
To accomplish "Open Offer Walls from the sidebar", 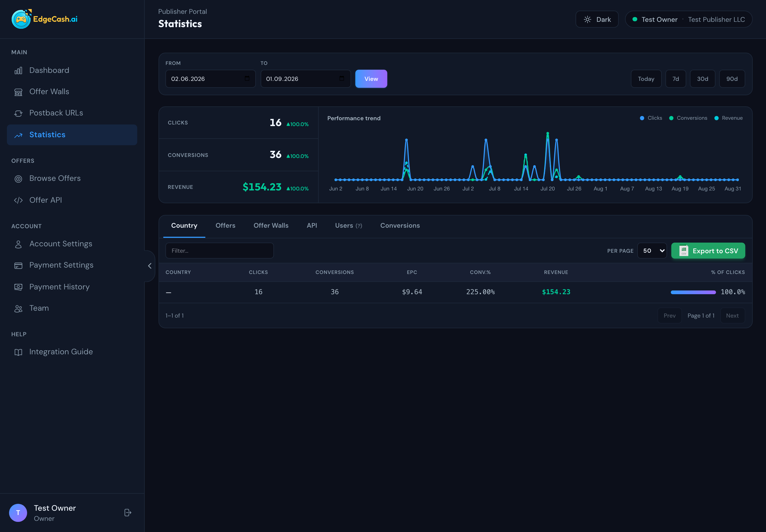I will (x=72, y=92).
